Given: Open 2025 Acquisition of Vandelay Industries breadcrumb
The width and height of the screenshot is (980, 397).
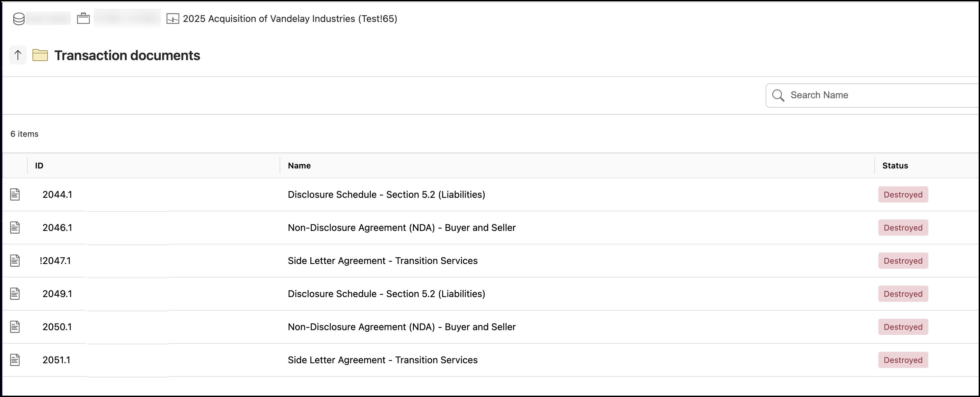Looking at the screenshot, I should point(290,19).
